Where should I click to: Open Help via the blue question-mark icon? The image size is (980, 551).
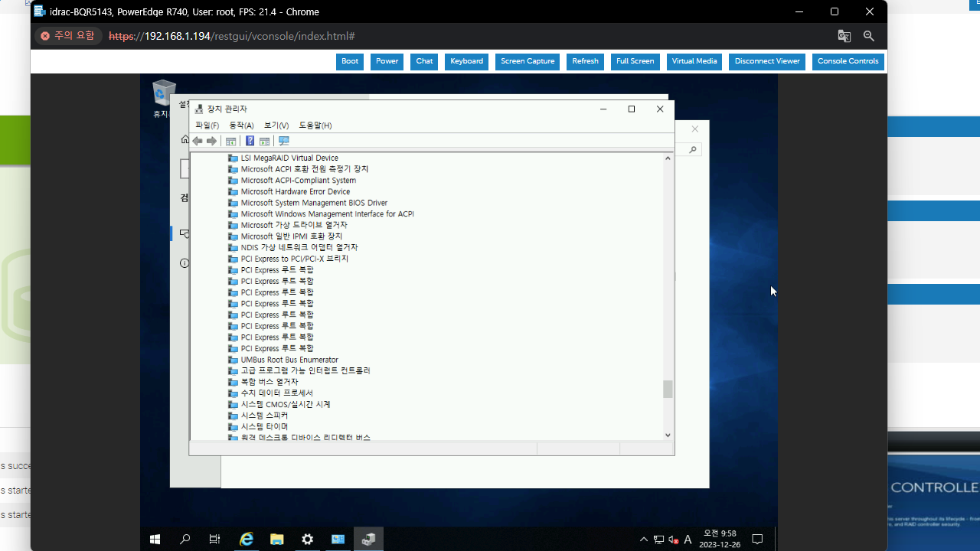click(250, 141)
